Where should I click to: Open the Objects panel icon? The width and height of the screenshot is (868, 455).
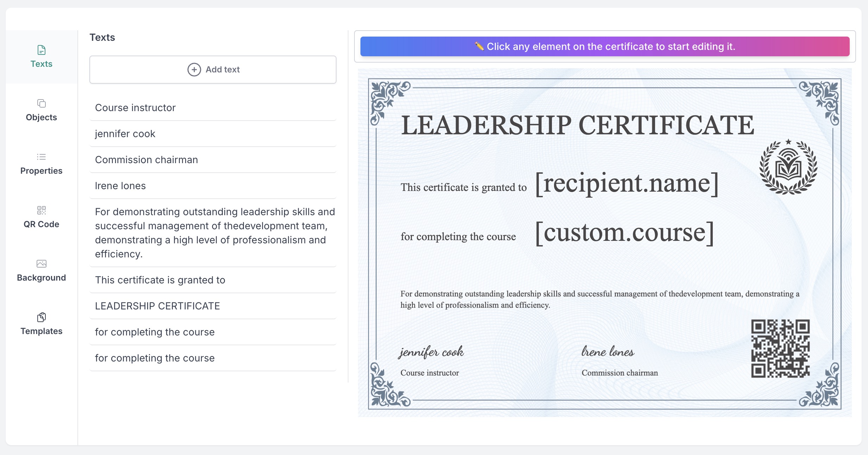coord(41,103)
